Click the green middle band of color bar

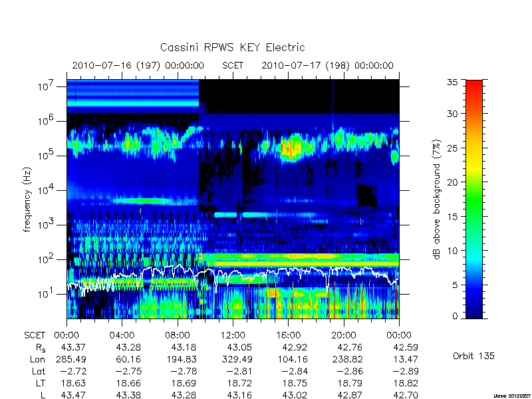coord(474,200)
